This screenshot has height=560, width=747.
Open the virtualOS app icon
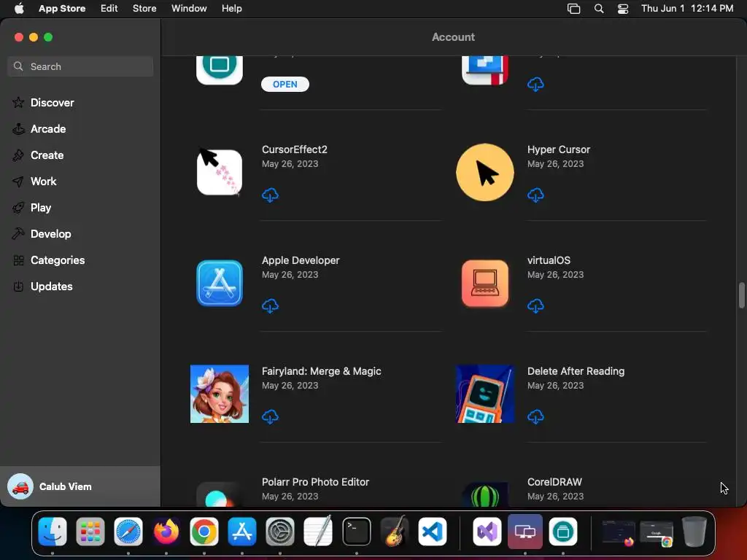point(485,283)
